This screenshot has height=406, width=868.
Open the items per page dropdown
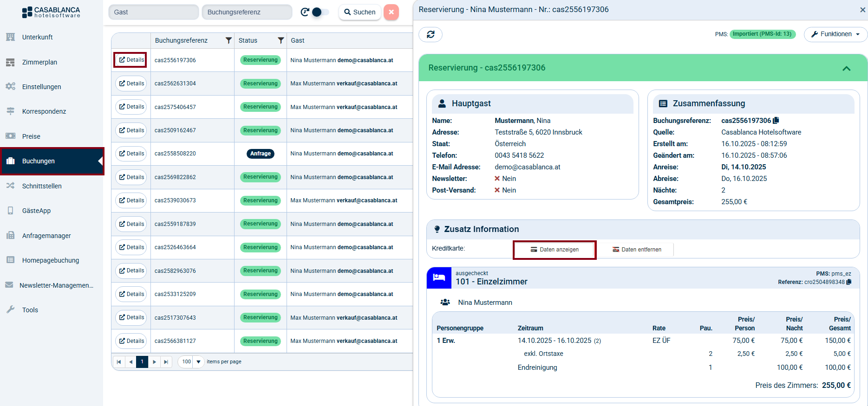tap(198, 362)
